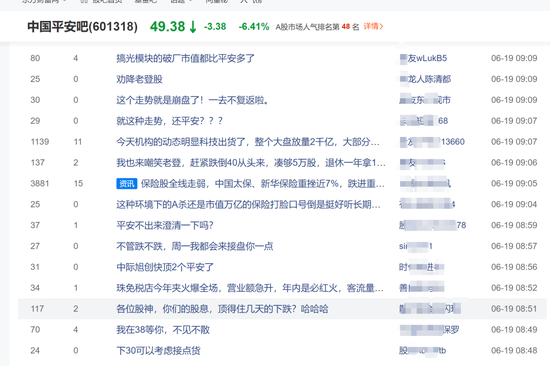Open author profile 龙人陈清都
The image size is (550, 366).
click(x=425, y=79)
